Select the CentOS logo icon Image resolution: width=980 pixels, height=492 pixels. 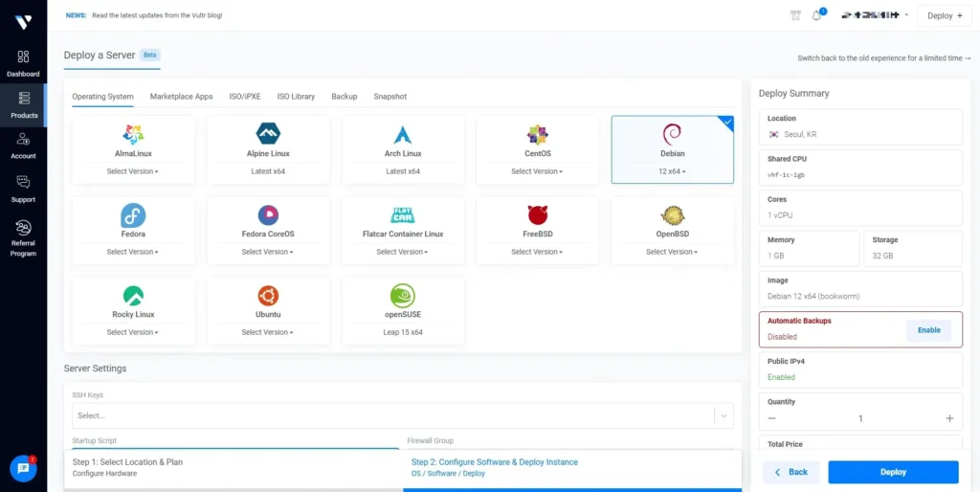[x=538, y=134]
